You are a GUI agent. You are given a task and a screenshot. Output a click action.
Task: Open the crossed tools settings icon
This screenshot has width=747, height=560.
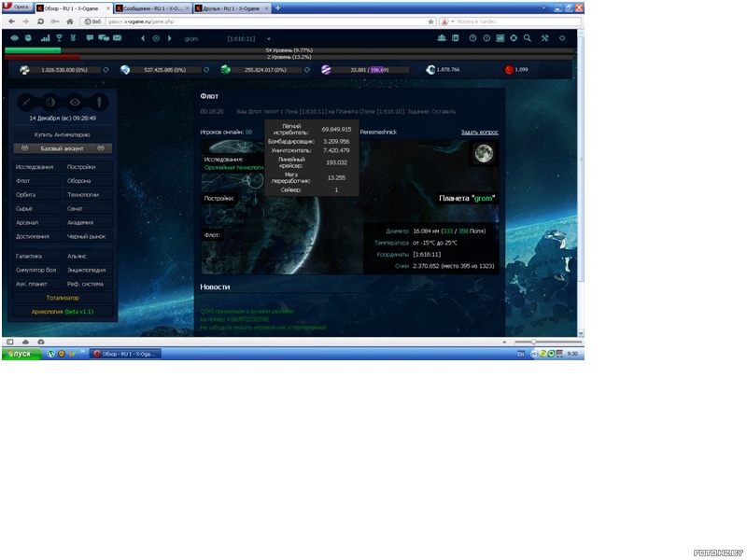[545, 38]
